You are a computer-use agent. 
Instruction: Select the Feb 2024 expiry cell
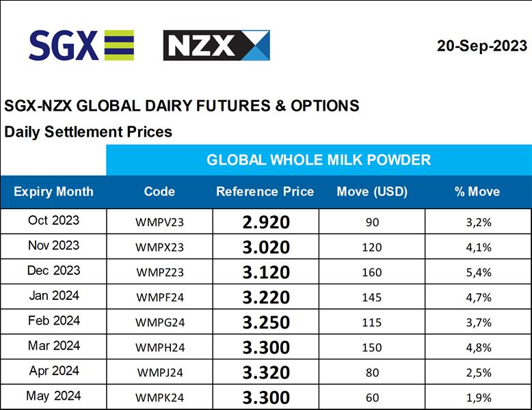pyautogui.click(x=53, y=320)
